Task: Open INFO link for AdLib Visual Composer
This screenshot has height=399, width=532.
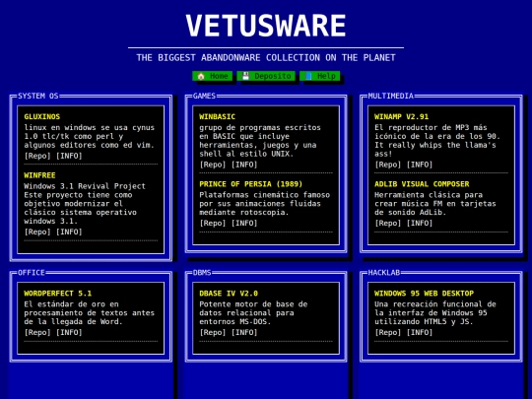Action: [420, 223]
